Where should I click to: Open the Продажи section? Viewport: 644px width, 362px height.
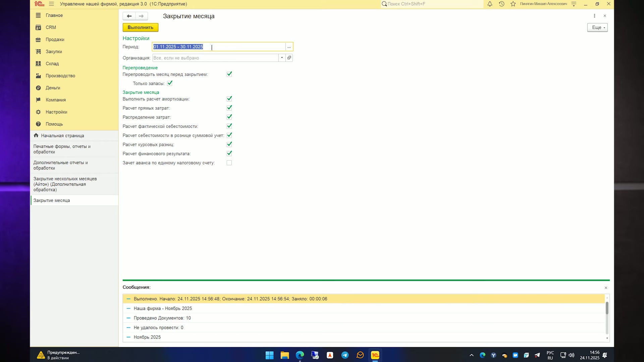pyautogui.click(x=55, y=40)
